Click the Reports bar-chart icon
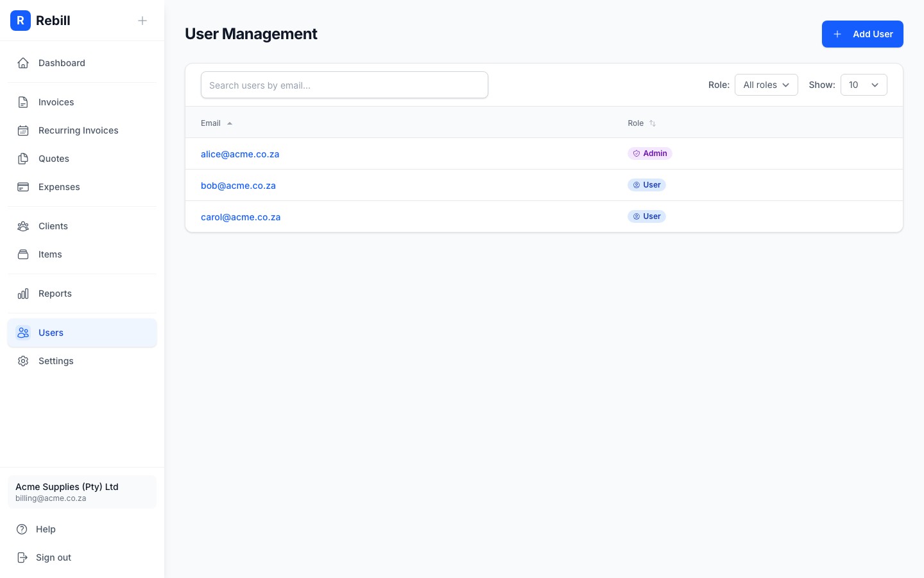The image size is (924, 578). click(x=23, y=293)
